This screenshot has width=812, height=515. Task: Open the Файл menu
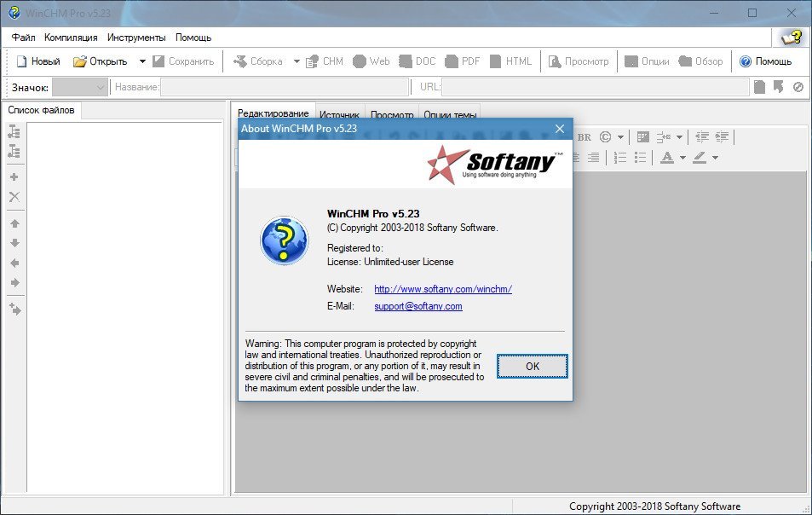(23, 38)
